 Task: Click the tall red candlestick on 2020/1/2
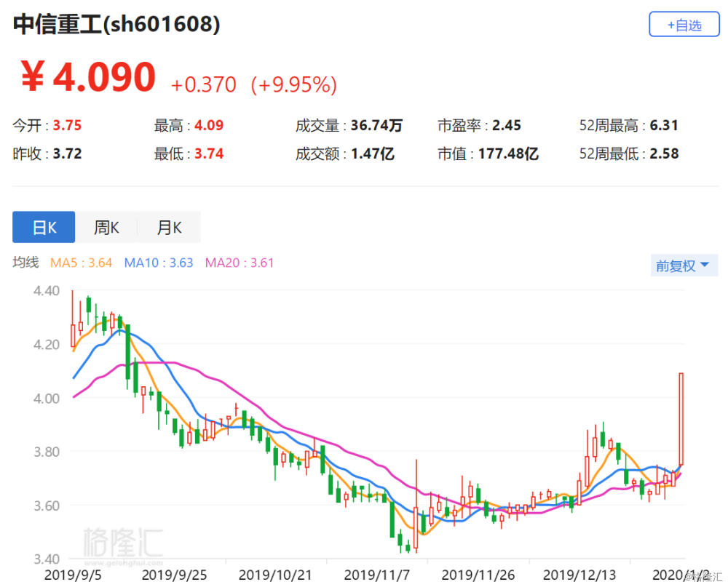coord(681,418)
